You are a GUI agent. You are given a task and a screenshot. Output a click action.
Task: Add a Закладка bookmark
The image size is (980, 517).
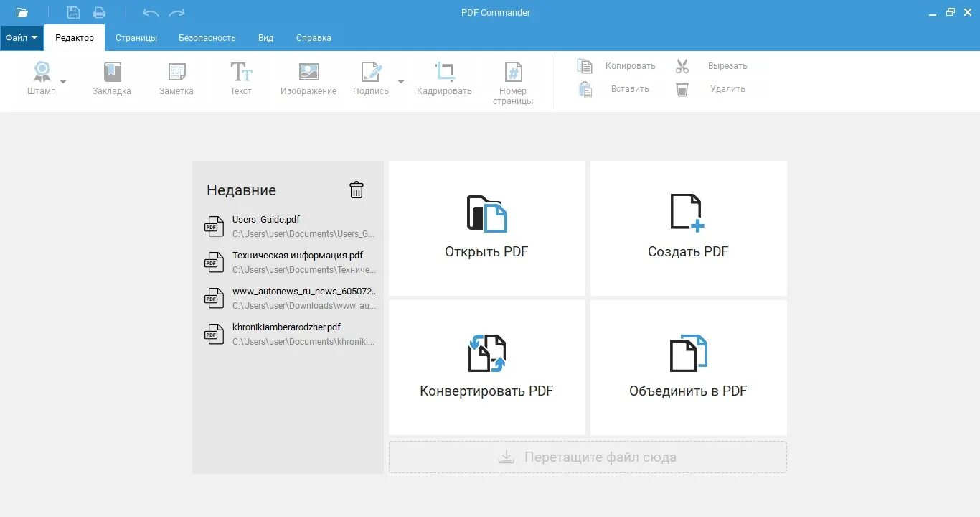(112, 79)
